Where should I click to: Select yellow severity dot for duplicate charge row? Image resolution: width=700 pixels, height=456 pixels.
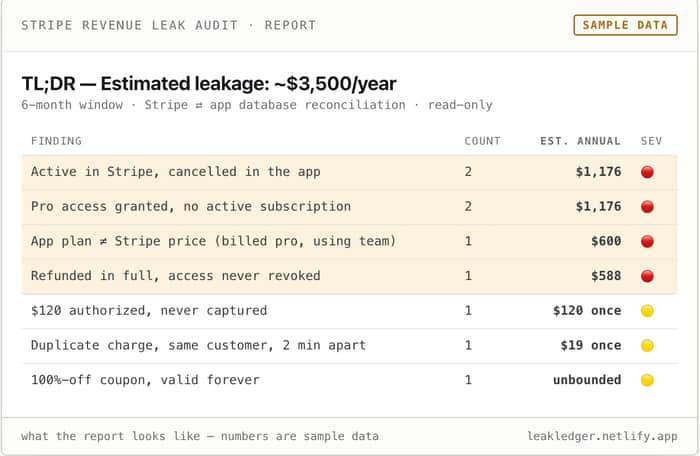pyautogui.click(x=647, y=346)
